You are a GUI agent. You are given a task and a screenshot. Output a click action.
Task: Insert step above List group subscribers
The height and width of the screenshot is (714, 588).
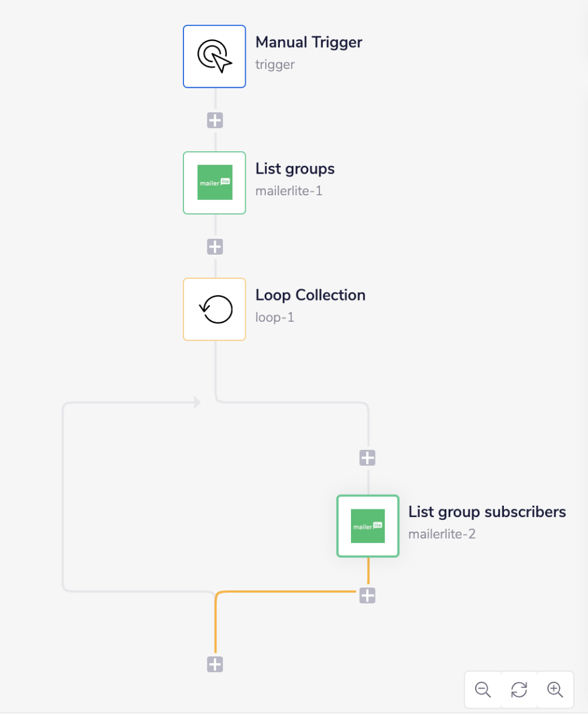[x=367, y=458]
